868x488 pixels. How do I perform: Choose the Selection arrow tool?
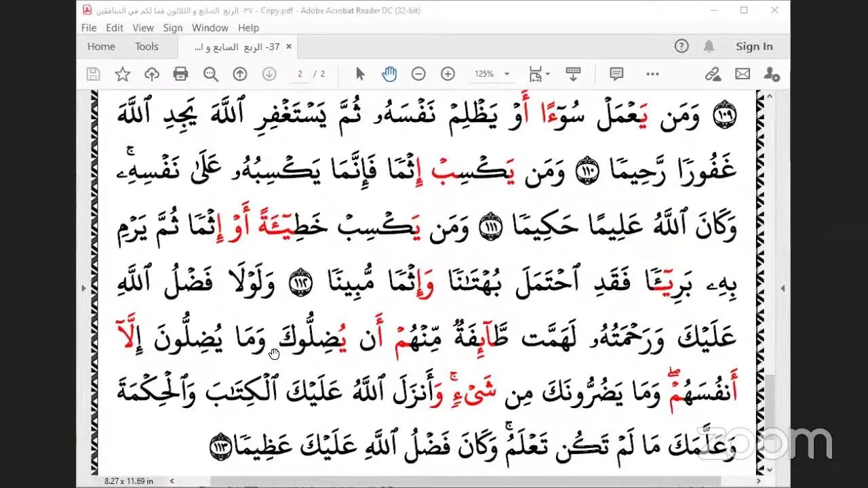pos(360,74)
